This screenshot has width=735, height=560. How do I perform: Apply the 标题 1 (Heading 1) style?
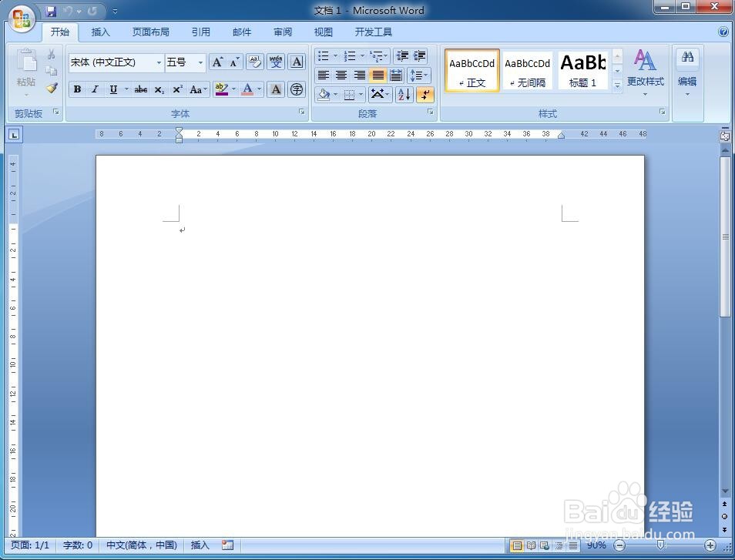pos(582,70)
